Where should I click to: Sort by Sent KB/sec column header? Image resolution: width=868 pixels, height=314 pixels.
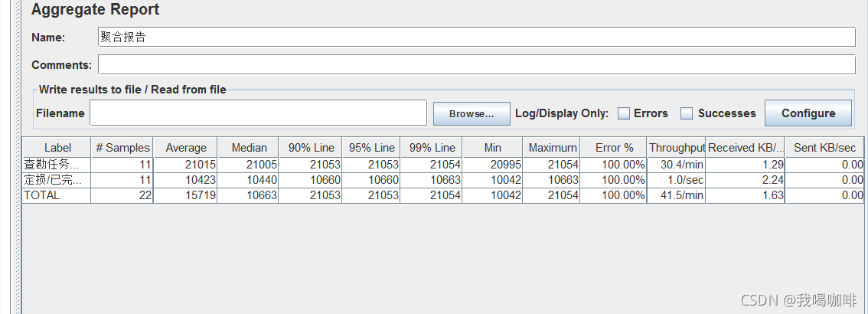[824, 148]
